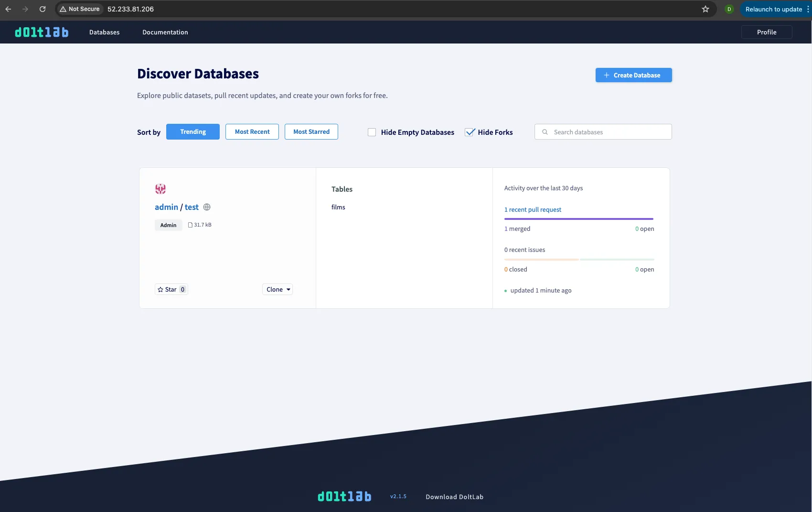
Task: Open the Databases menu
Action: point(104,32)
